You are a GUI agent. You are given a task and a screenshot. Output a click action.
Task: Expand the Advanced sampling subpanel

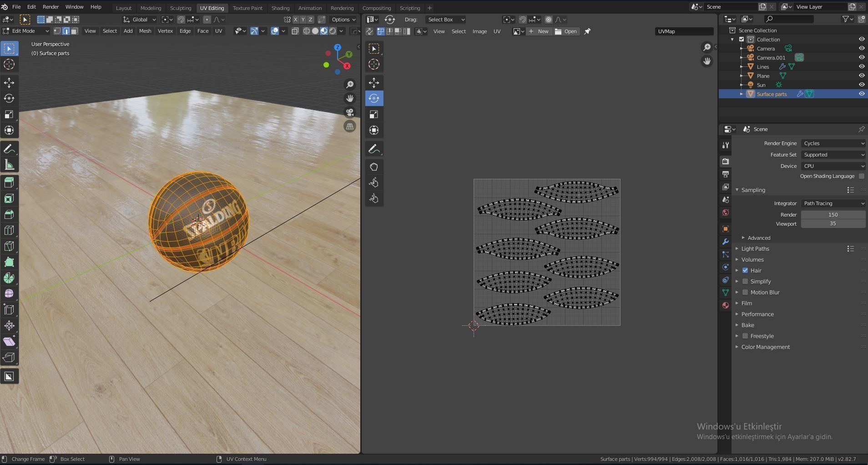759,238
